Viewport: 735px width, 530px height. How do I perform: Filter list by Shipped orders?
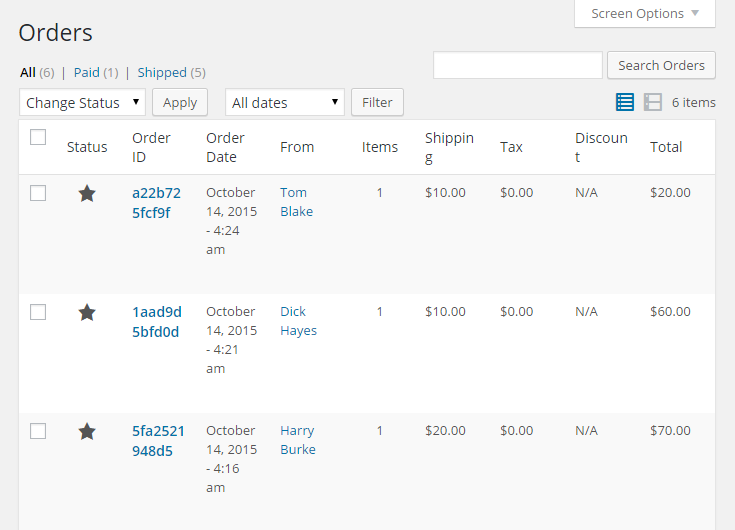162,72
